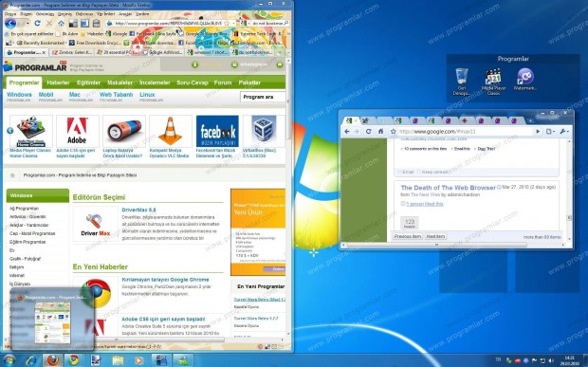The width and height of the screenshot is (588, 367).
Task: Select the Internet category in sidebar
Action: (x=17, y=276)
